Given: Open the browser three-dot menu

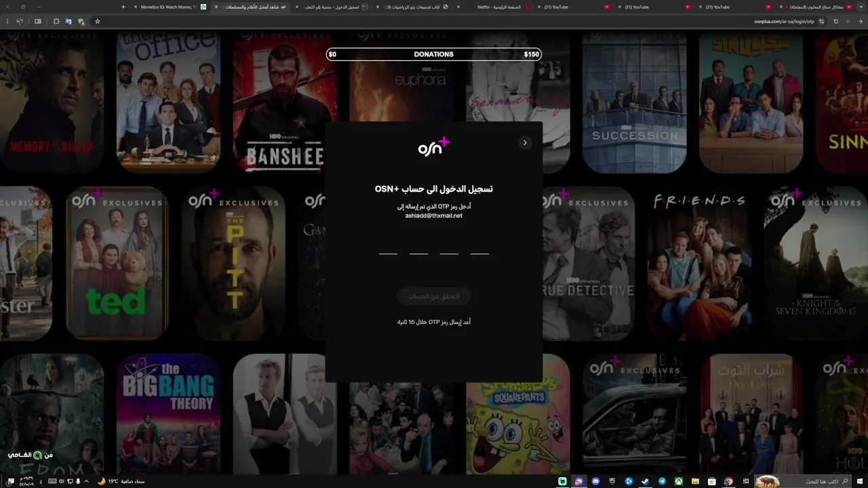Looking at the screenshot, I should 7,21.
